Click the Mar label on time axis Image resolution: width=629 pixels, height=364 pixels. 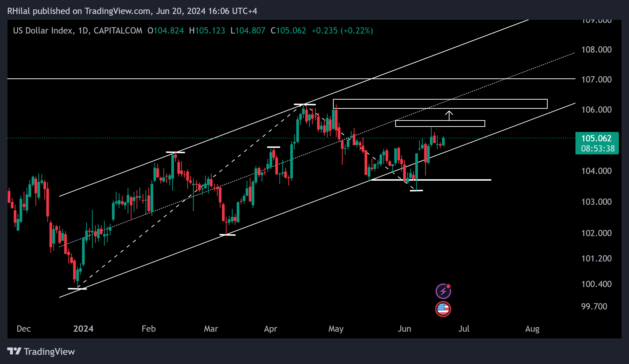tap(211, 329)
